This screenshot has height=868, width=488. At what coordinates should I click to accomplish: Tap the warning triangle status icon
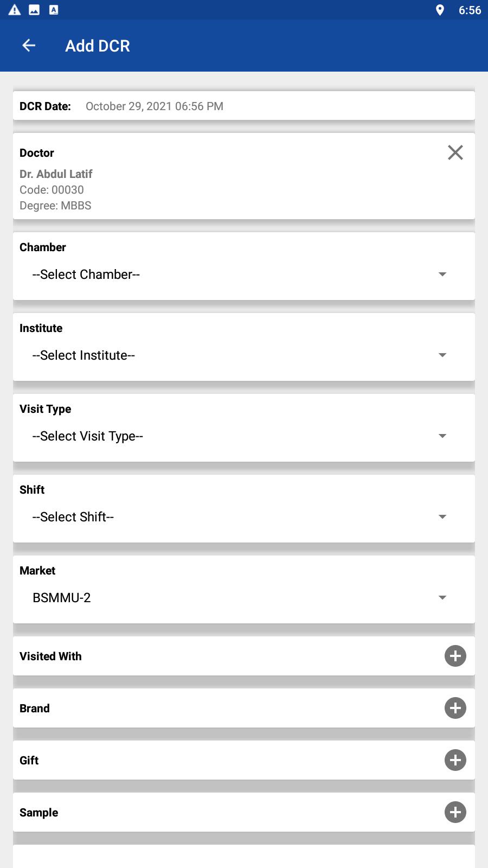click(x=15, y=10)
